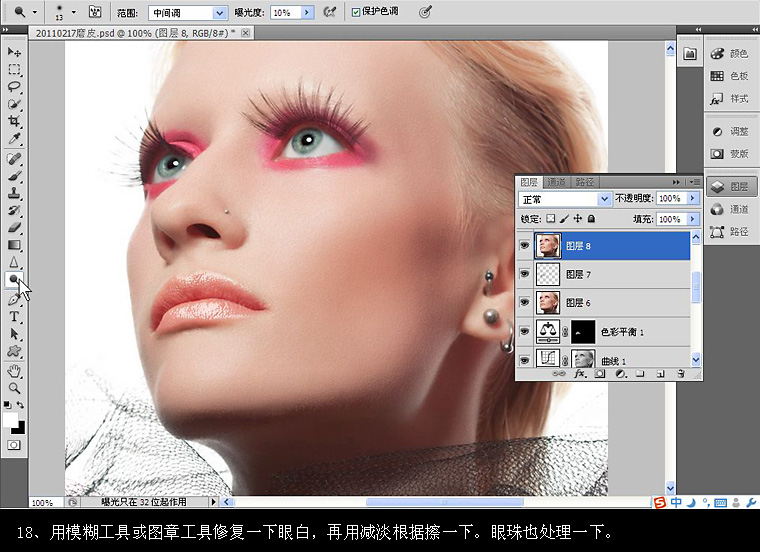Toggle lock transparent pixels
This screenshot has height=552, width=760.
[x=551, y=219]
